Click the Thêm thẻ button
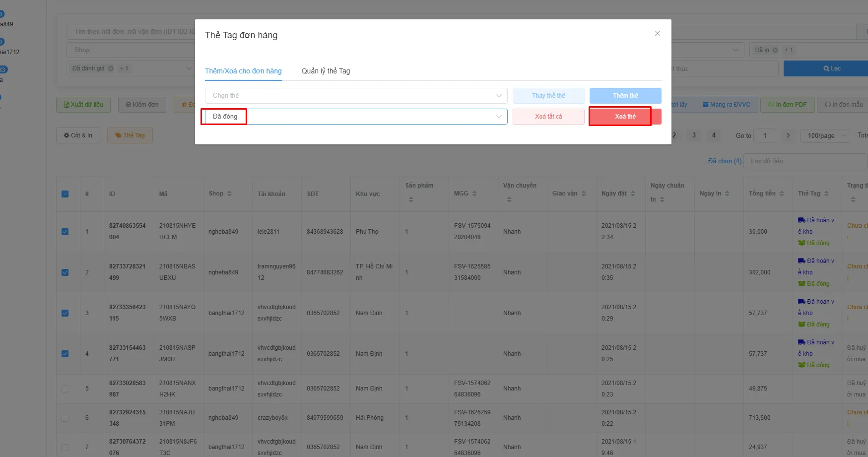The width and height of the screenshot is (868, 457). pyautogui.click(x=625, y=96)
